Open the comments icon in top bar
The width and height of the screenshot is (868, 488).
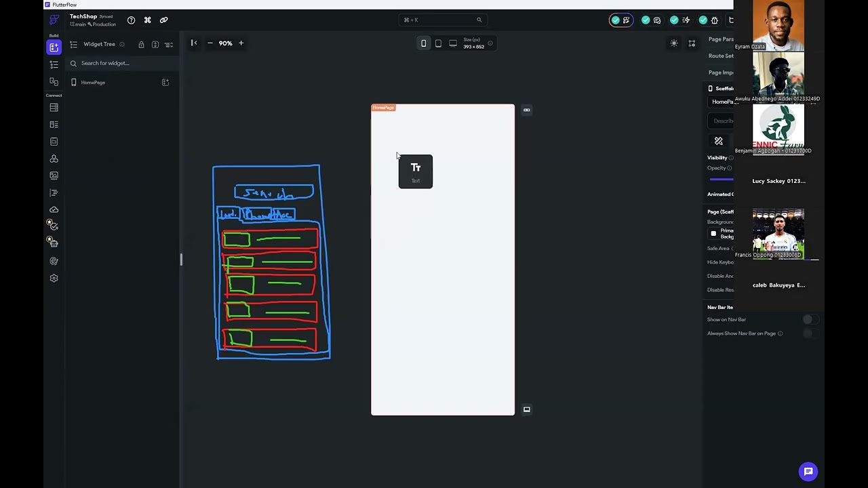coord(657,20)
